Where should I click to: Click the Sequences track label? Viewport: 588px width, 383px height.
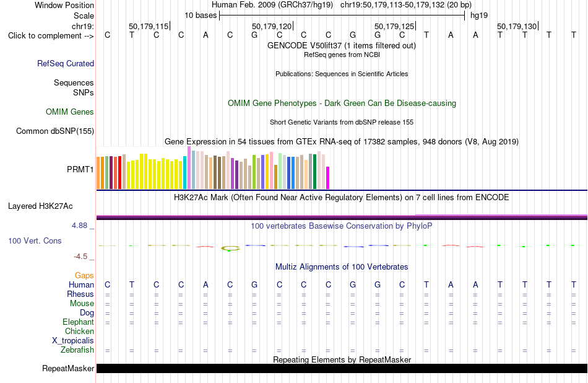click(x=74, y=82)
